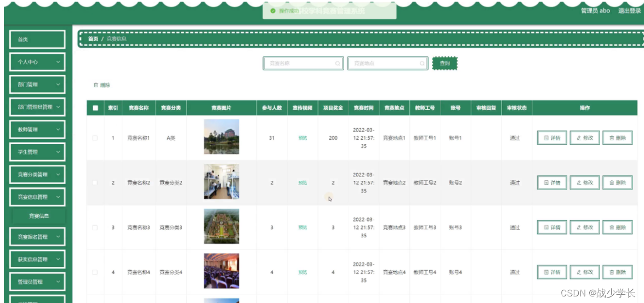The width and height of the screenshot is (644, 303).
Task: Open 详情 for row 竞赛名称4
Action: (552, 272)
